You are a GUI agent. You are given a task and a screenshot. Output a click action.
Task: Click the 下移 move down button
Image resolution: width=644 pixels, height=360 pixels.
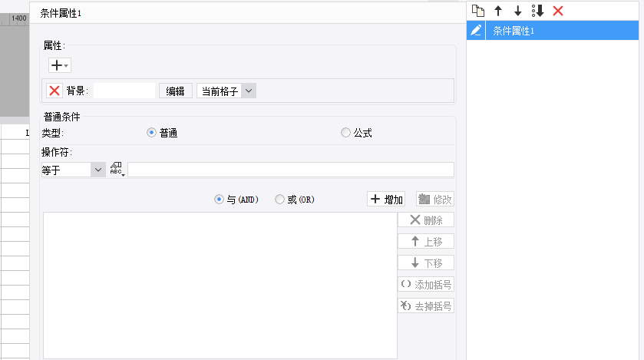tap(426, 263)
